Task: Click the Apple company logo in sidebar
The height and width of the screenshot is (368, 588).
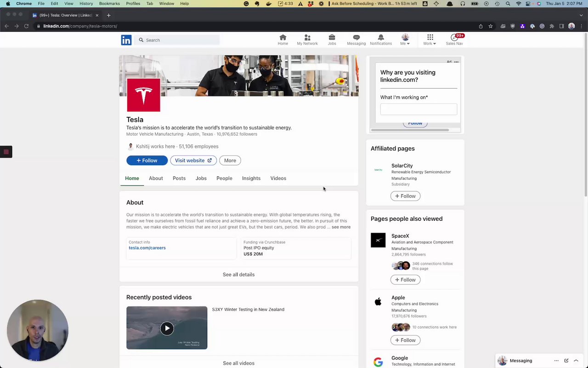Action: click(378, 302)
